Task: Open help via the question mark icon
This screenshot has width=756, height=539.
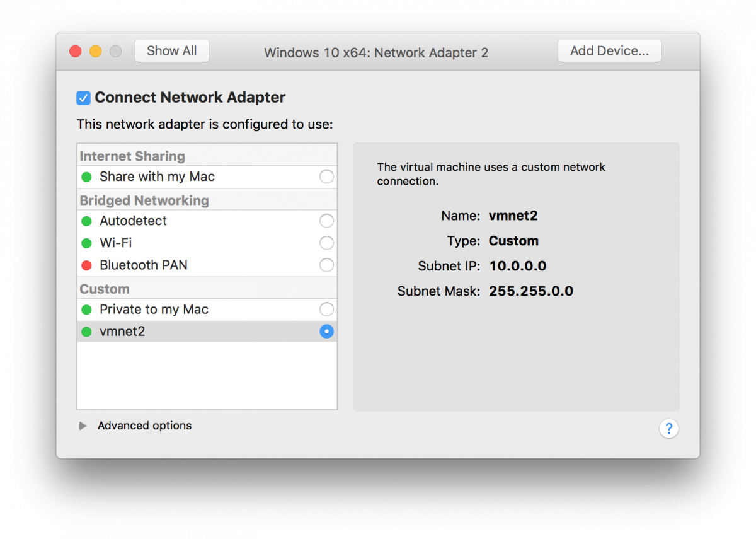Action: point(668,428)
